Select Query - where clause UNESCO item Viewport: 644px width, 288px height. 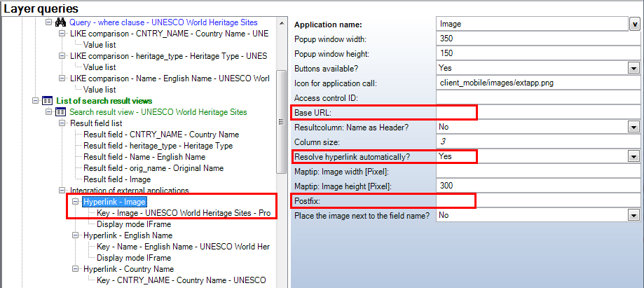coord(163,22)
